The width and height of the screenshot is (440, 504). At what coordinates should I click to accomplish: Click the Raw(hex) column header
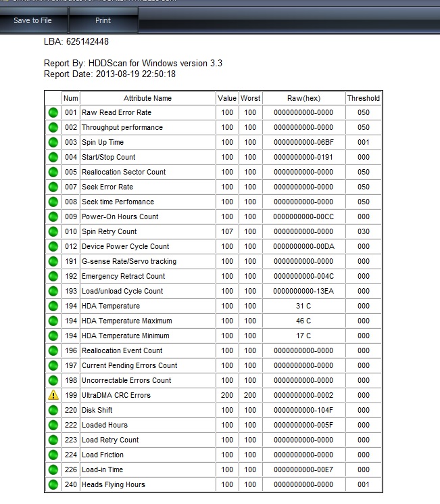(x=304, y=98)
